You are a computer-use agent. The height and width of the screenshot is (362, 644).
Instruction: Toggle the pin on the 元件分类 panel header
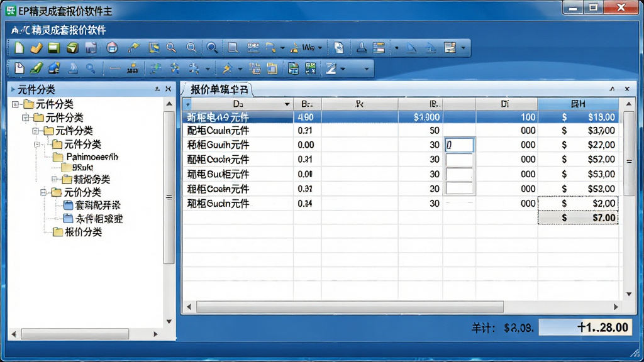point(157,89)
